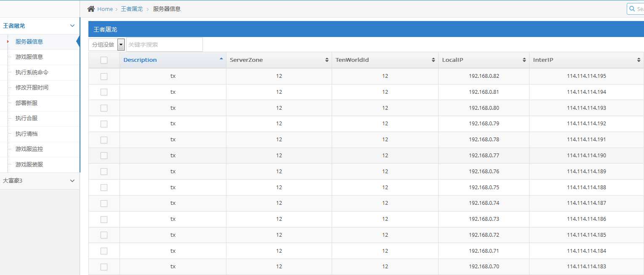This screenshot has width=644, height=275.
Task: Check the row with LocalIP 192.168.0.71
Action: 104,251
